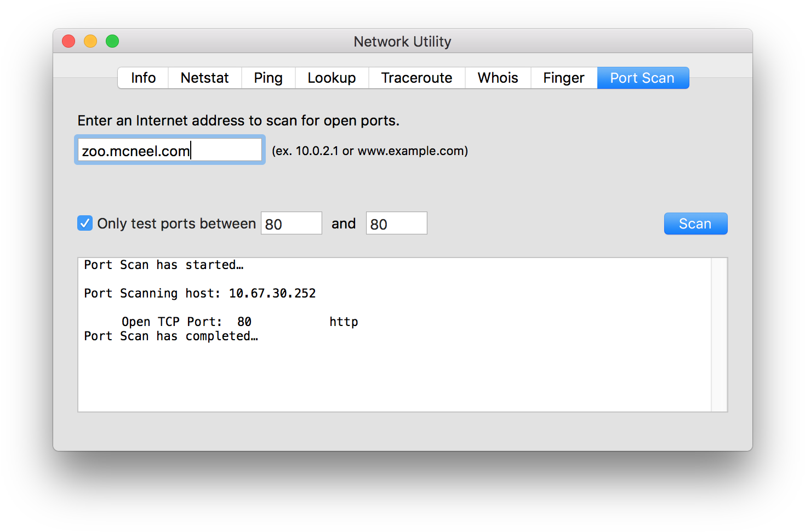This screenshot has width=805, height=532.
Task: Switch to the Info tab
Action: [x=143, y=78]
